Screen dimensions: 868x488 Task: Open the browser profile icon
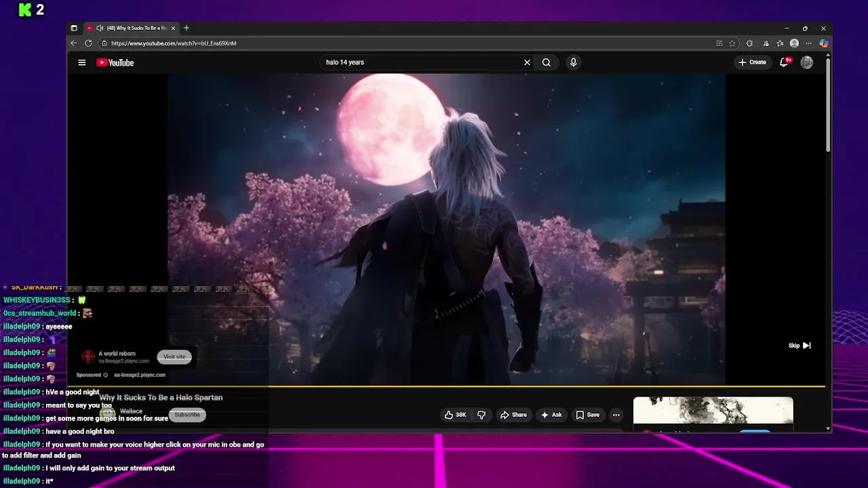pyautogui.click(x=794, y=43)
